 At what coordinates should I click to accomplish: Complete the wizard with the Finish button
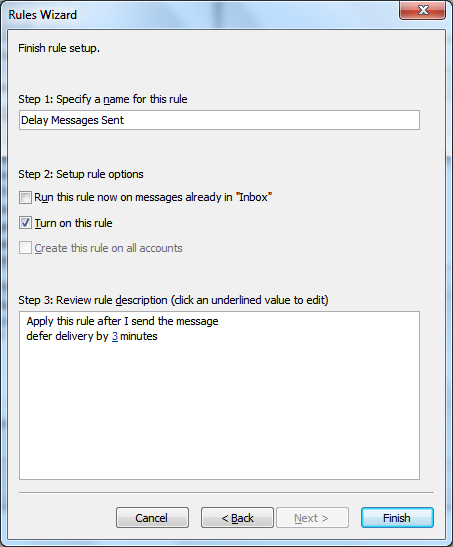pos(398,518)
